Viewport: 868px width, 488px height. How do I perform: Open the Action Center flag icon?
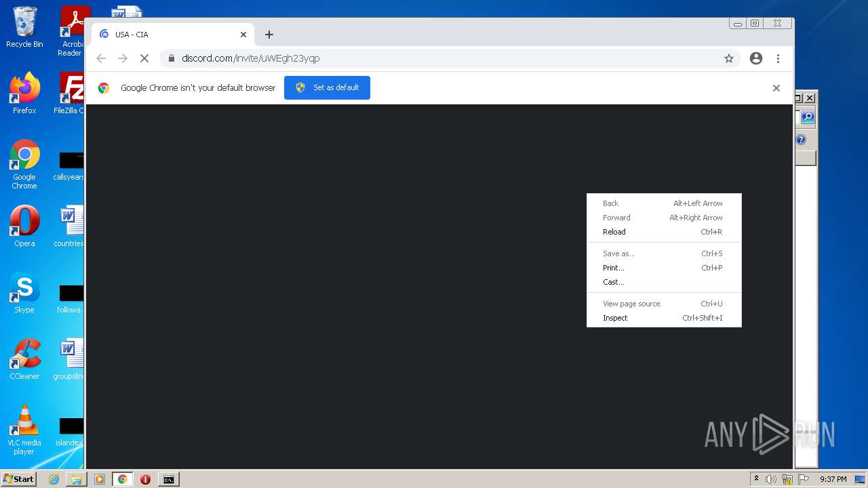804,479
